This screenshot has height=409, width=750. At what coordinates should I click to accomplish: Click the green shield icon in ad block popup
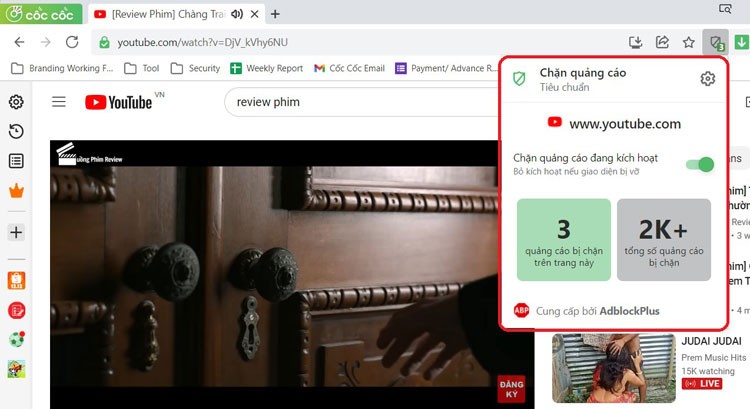[519, 78]
